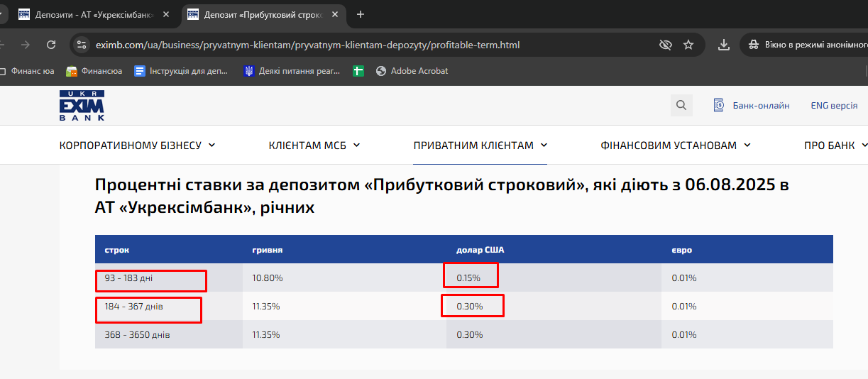The image size is (868, 379).
Task: Open the Adobe Acrobat bookmark
Action: pos(412,71)
